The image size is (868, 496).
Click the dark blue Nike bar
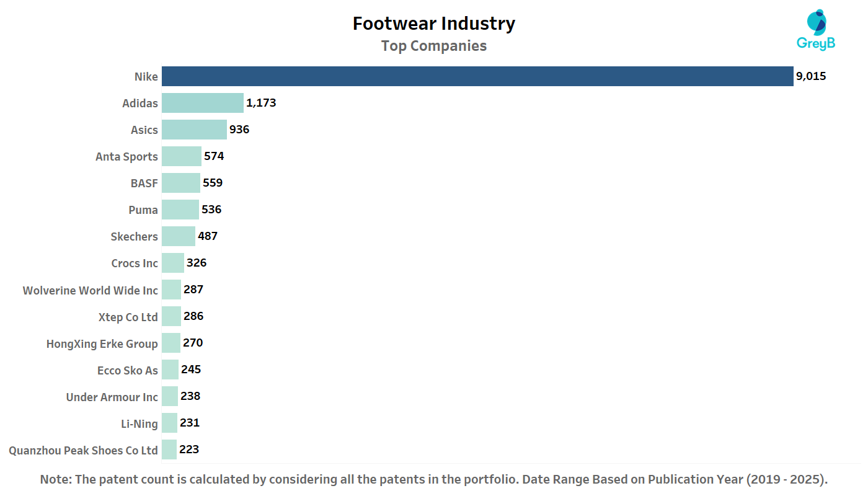pos(477,76)
